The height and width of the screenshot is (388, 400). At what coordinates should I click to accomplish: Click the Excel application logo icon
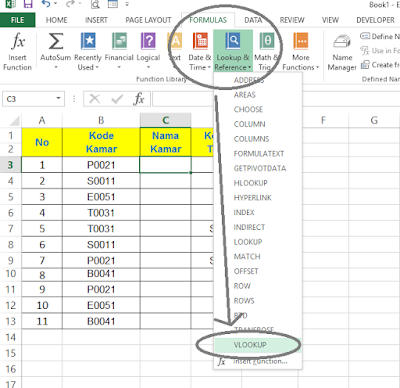pyautogui.click(x=11, y=4)
